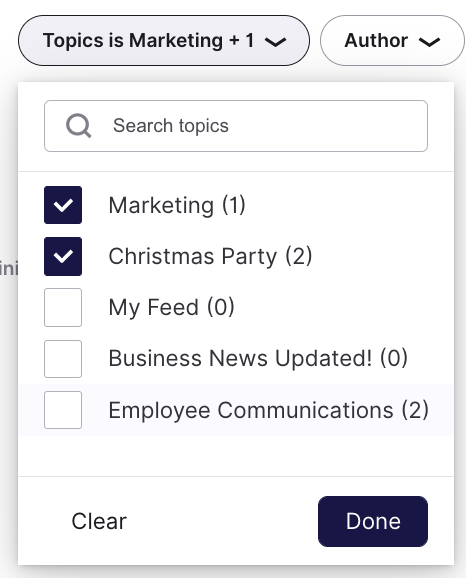Image resolution: width=466 pixels, height=578 pixels.
Task: Click the Author pill label text
Action: 376,41
